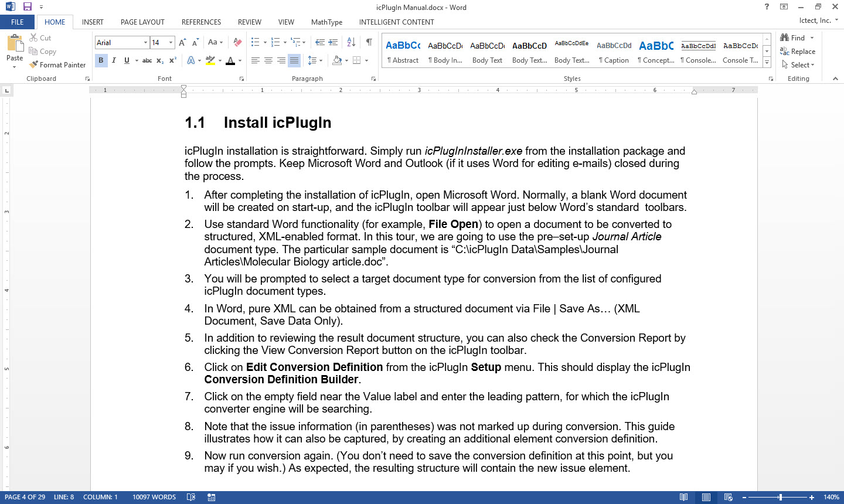Click the macro recording icon in status bar
Viewport: 844px width, 504px height.
pyautogui.click(x=211, y=497)
